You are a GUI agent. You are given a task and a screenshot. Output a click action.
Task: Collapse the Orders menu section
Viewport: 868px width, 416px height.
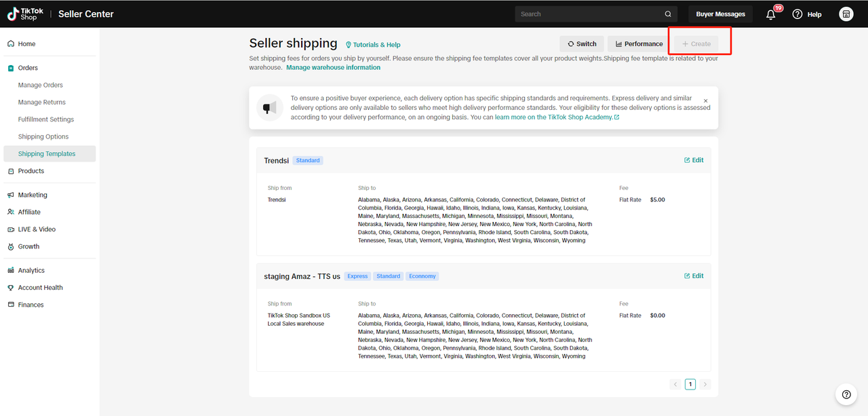point(28,68)
